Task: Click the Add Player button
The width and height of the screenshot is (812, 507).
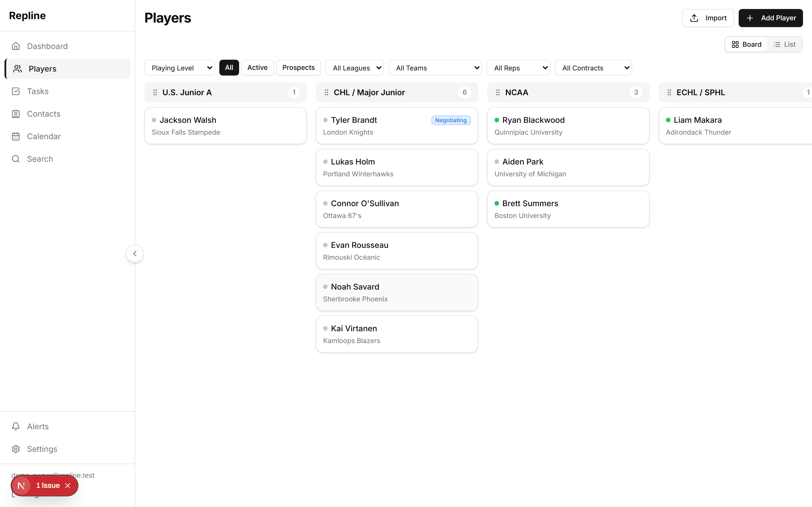Action: (770, 18)
